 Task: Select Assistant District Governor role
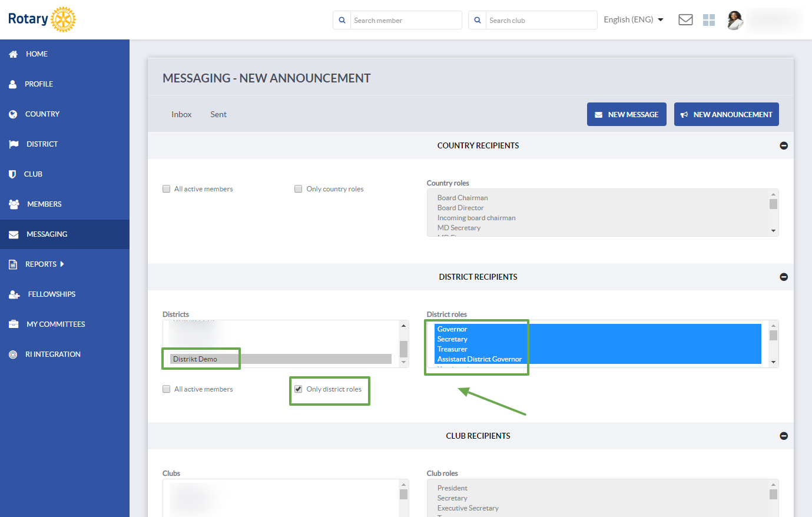click(x=598, y=359)
